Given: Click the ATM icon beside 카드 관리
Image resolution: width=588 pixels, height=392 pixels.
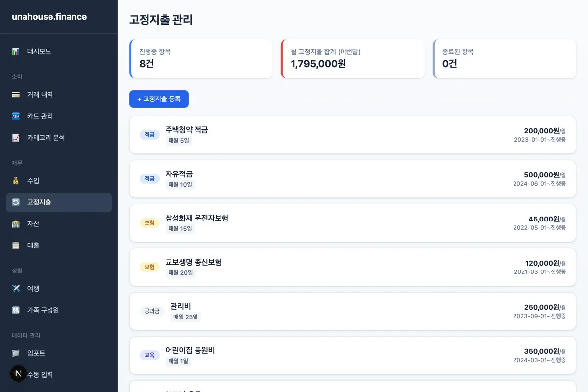Looking at the screenshot, I should coord(16,116).
